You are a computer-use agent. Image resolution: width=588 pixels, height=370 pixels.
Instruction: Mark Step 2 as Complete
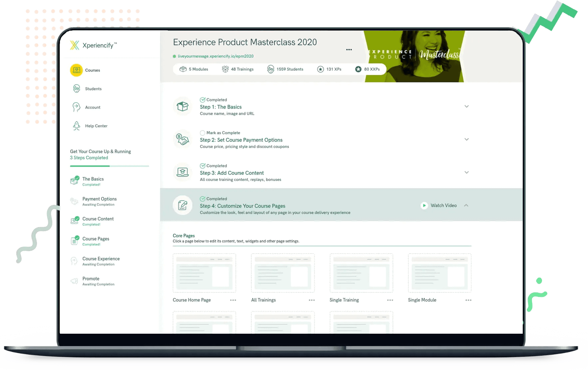202,133
